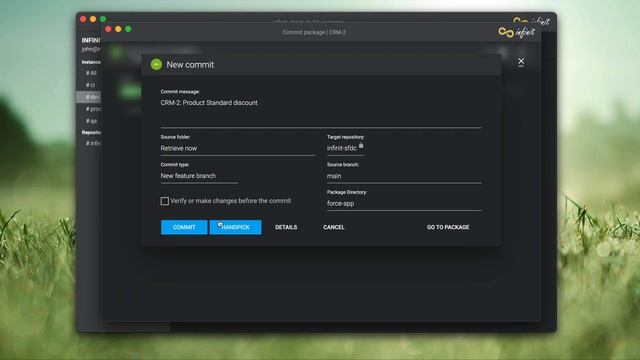Click the Package Directory field

404,204
